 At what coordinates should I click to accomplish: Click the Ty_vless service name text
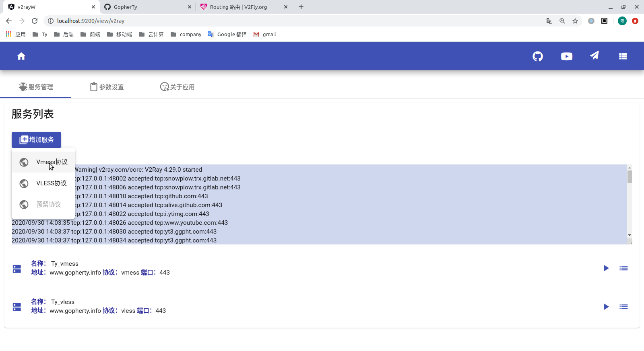63,302
